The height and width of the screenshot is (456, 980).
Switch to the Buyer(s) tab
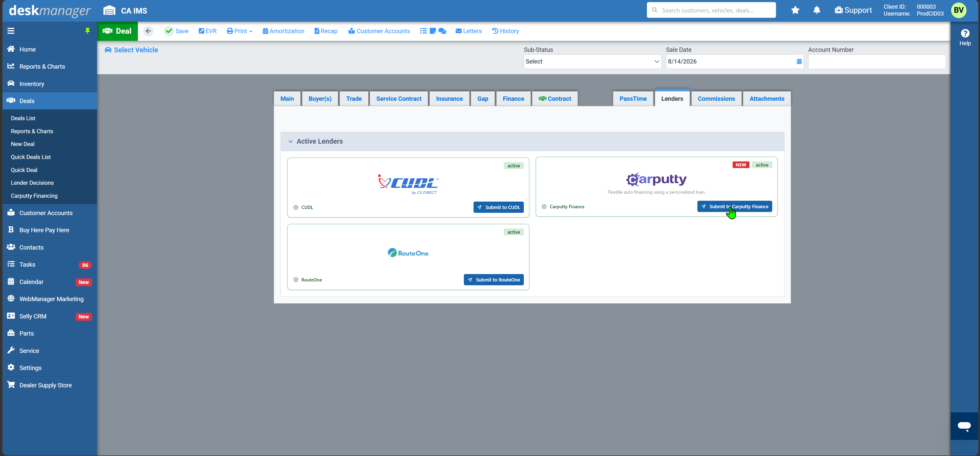(320, 99)
